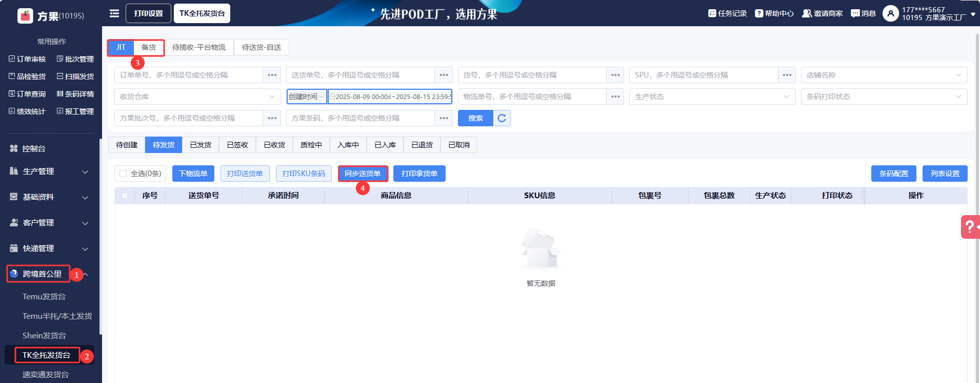Open the store name (店铺名称) dropdown
Viewport: 980px width, 383px height.
[884, 75]
